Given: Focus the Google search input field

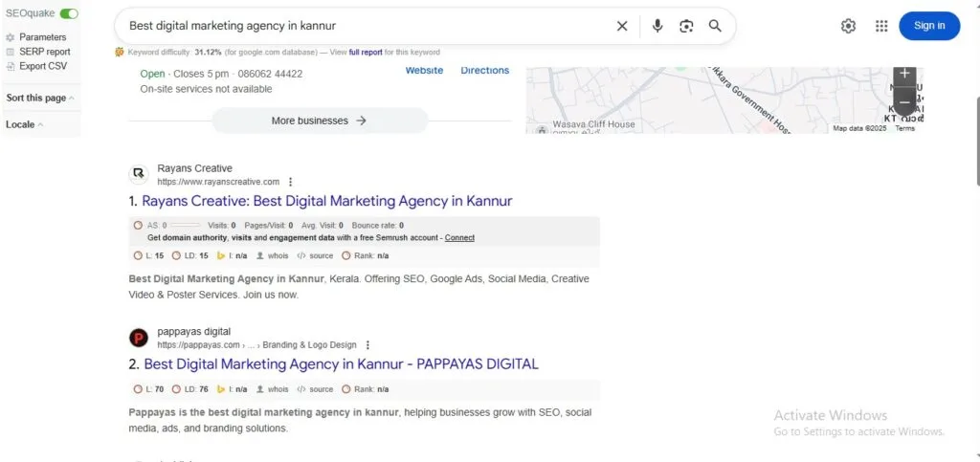Looking at the screenshot, I should point(368,26).
